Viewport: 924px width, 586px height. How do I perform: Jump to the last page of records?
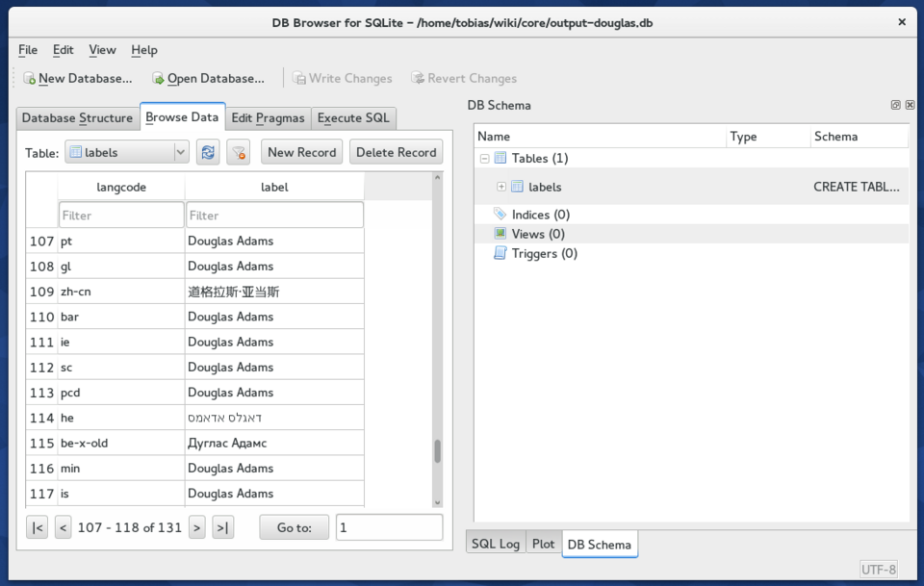[x=222, y=527]
